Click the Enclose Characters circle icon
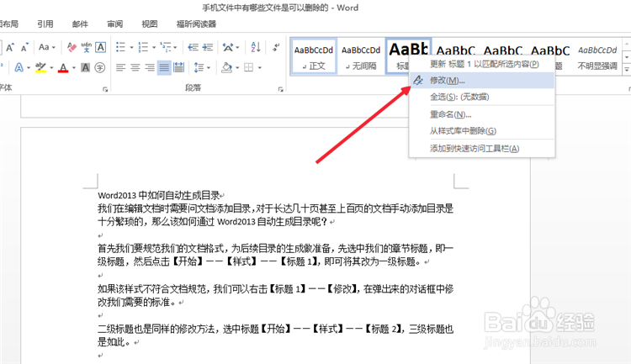Screen dimensions: 631x364 [x=99, y=67]
